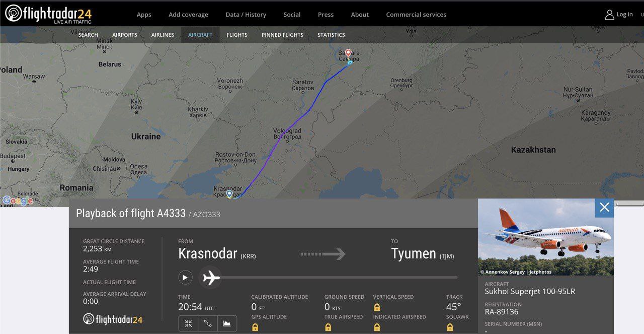This screenshot has width=644, height=334.
Task: Click the flight route path icon
Action: (207, 323)
